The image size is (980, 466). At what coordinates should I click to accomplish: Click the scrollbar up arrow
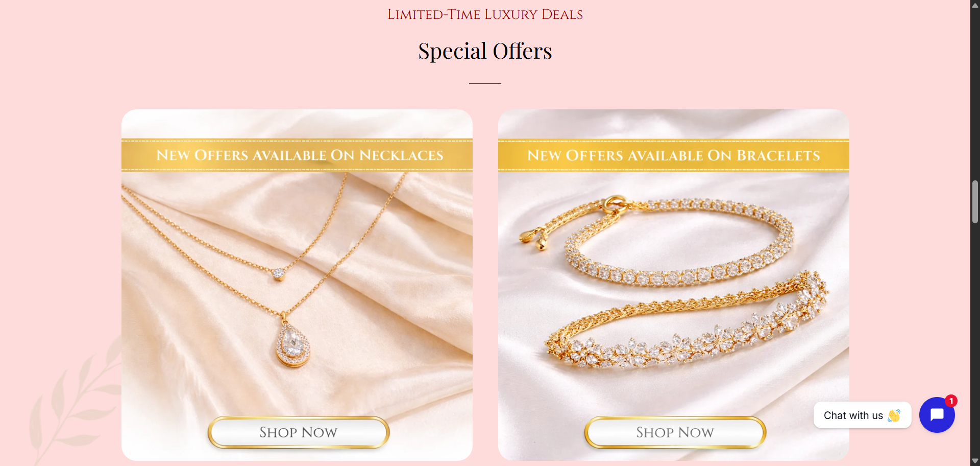click(975, 5)
